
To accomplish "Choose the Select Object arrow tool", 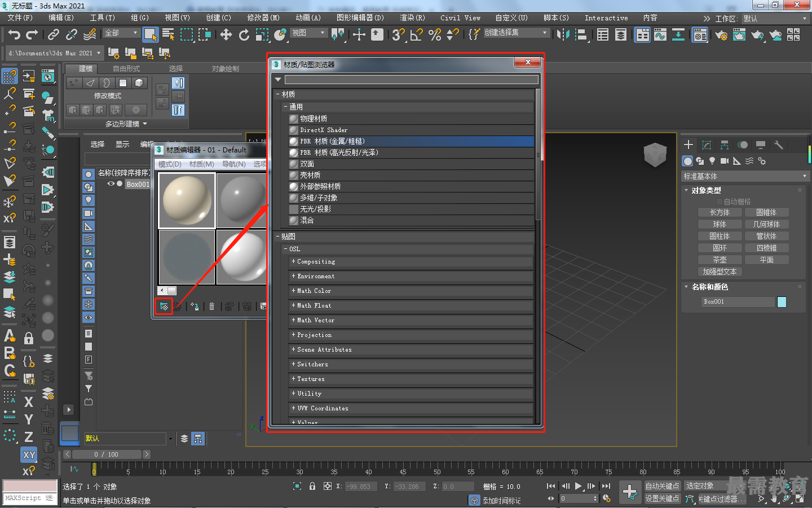I will tap(150, 35).
